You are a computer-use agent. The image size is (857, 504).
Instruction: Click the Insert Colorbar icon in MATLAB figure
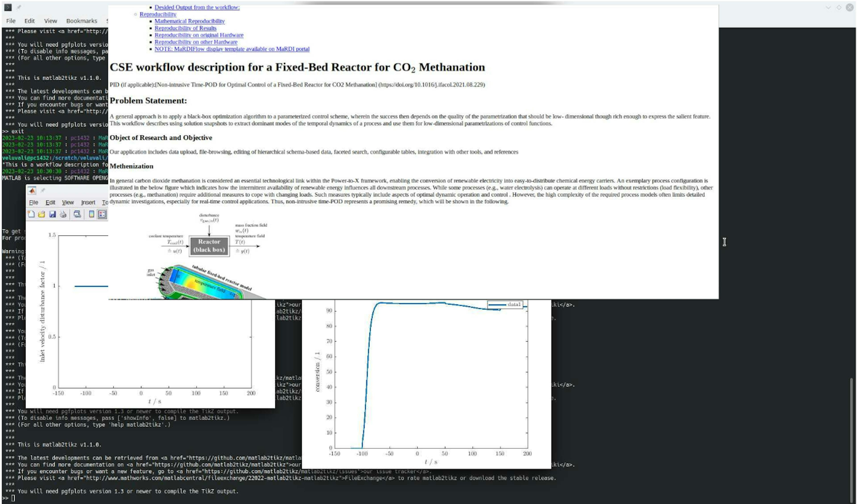pyautogui.click(x=92, y=214)
